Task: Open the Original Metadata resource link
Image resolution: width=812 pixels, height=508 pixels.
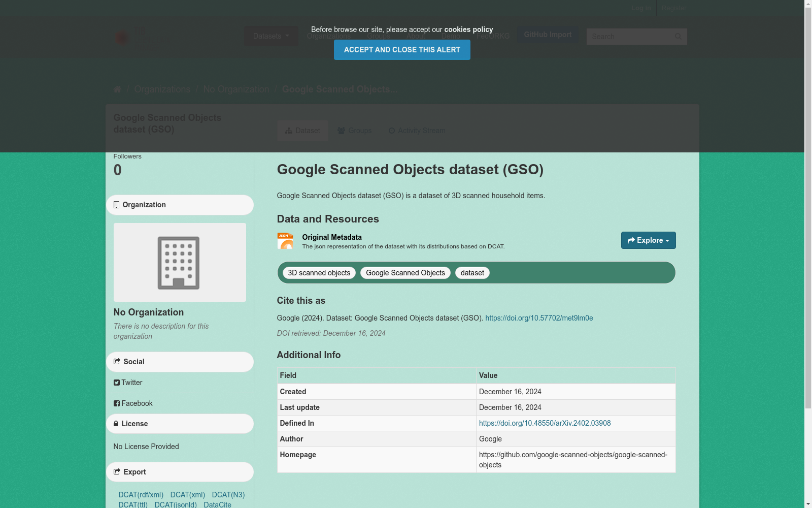Action: click(x=332, y=237)
